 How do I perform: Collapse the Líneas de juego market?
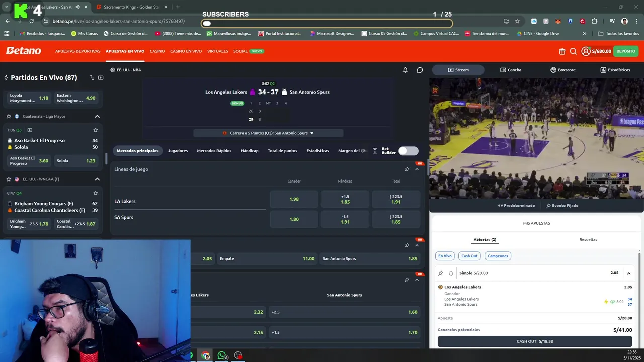417,169
